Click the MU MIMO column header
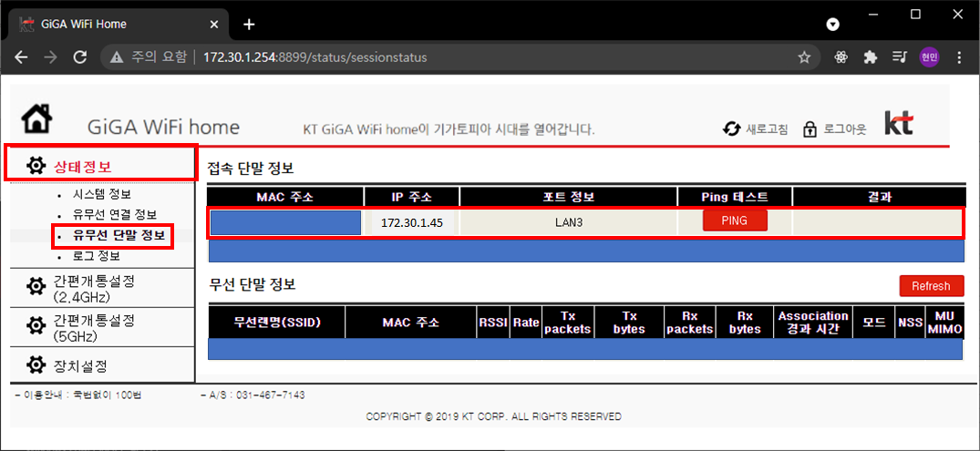The image size is (980, 451). coord(944,323)
